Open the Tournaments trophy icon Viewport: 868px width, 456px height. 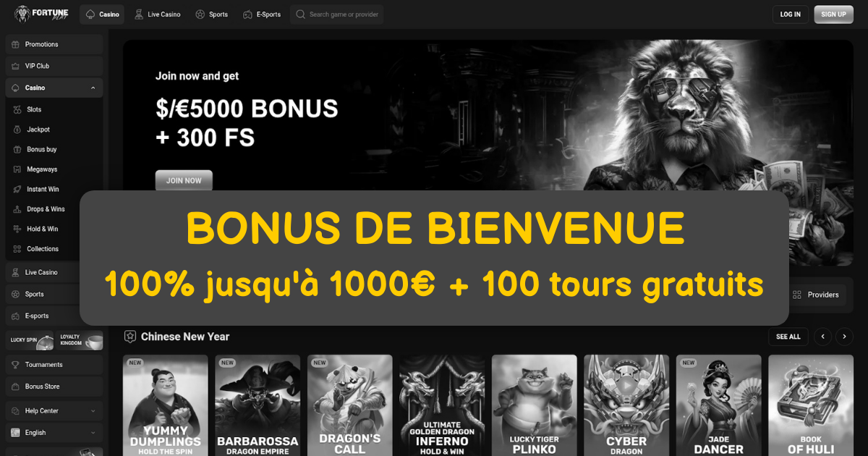tap(16, 365)
